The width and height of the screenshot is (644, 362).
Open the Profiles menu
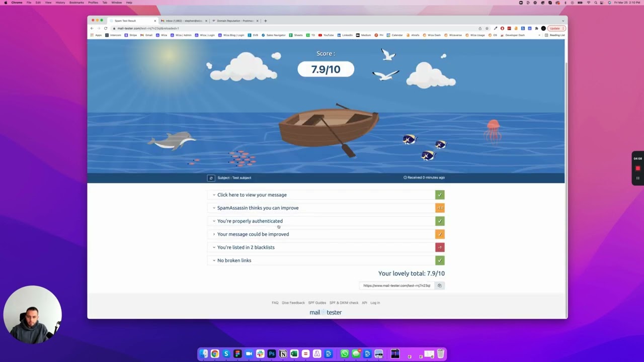(93, 3)
